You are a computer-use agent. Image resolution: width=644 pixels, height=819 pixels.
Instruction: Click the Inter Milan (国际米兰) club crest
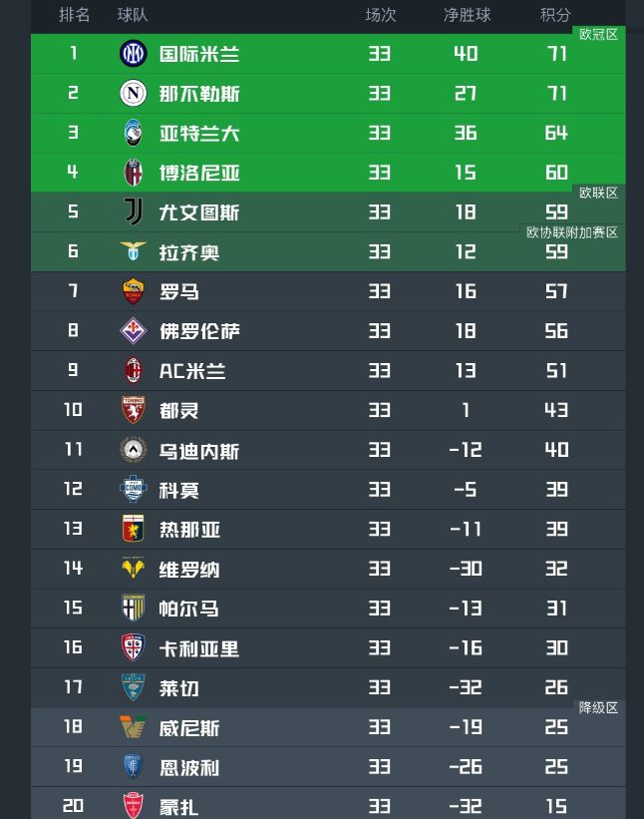click(x=133, y=54)
